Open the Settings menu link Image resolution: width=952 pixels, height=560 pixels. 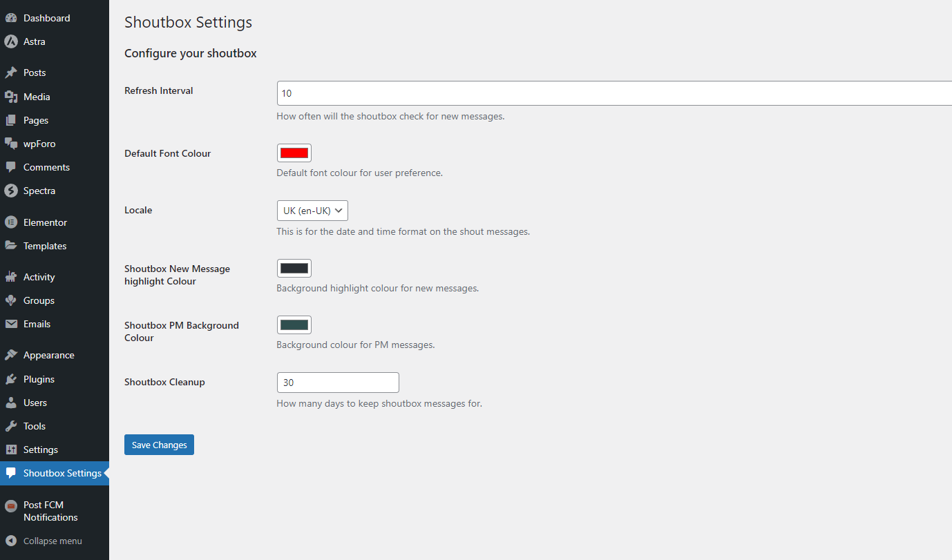tap(55, 450)
